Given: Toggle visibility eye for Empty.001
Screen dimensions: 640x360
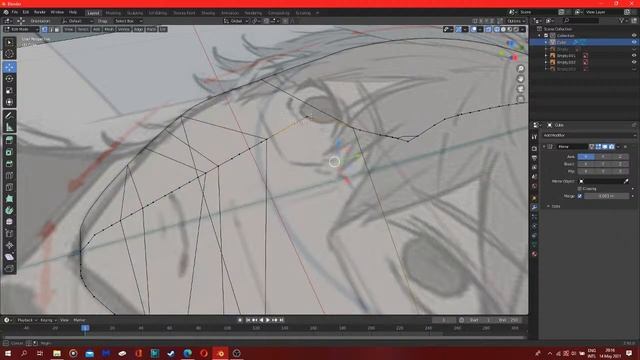Looking at the screenshot, I should [634, 56].
